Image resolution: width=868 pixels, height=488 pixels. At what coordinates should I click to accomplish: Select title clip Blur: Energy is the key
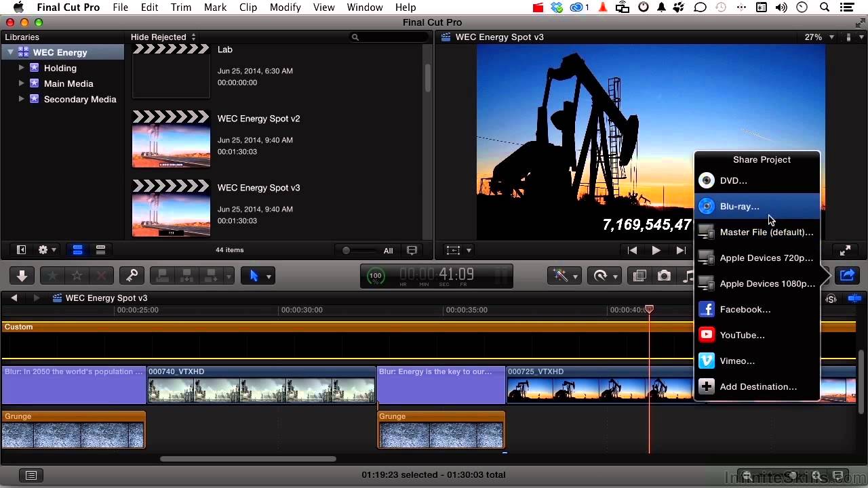441,385
